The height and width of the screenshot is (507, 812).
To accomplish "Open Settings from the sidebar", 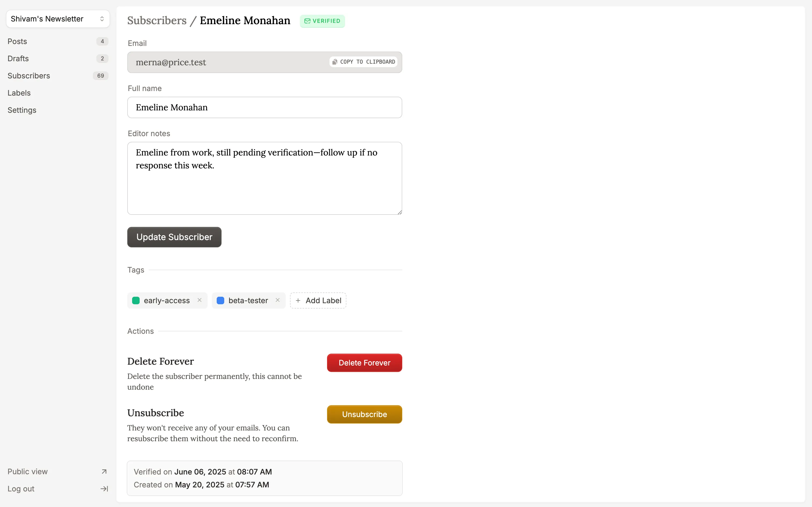I will tap(22, 110).
